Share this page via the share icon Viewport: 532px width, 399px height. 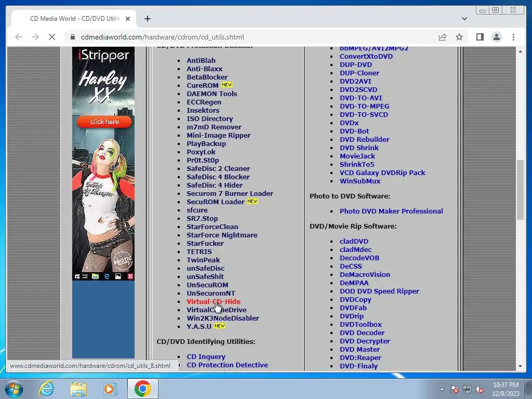pyautogui.click(x=443, y=37)
